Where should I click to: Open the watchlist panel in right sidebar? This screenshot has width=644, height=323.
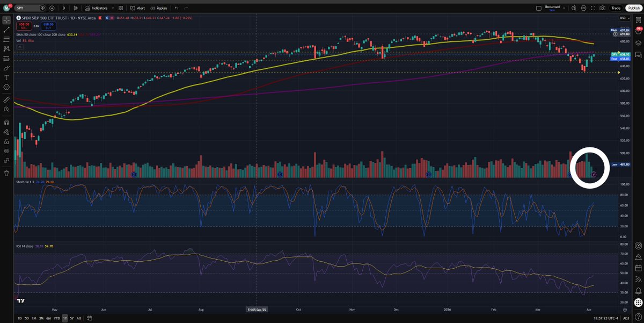coord(639,19)
